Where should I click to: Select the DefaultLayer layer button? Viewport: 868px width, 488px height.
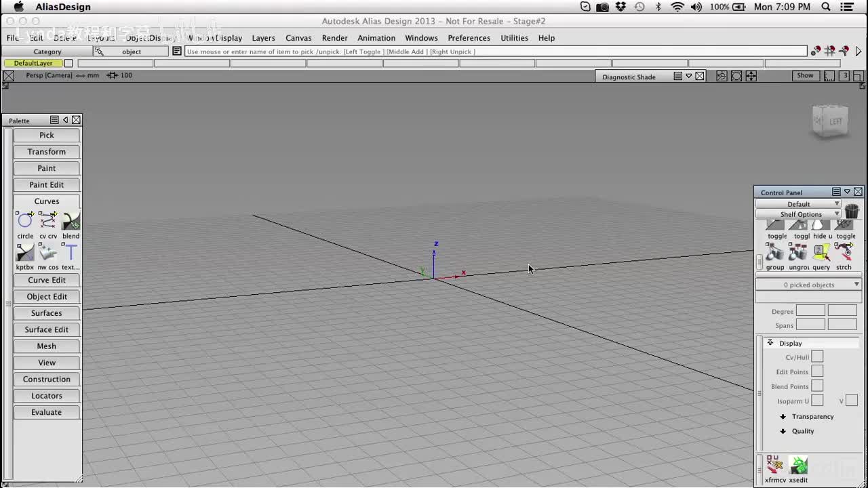pos(33,63)
